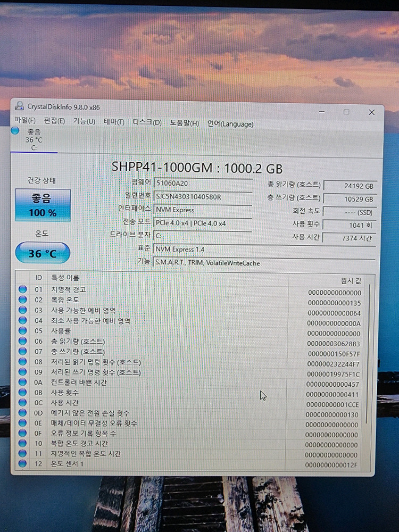Click the status circle for row 12 온도 센서 1
Viewport: 399px width, 532px height.
click(x=23, y=463)
